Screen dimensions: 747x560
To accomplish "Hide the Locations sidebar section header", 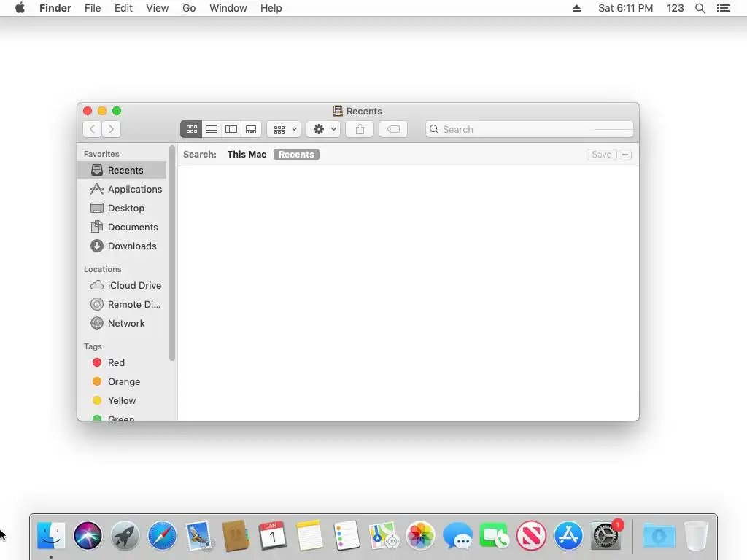I will (x=102, y=269).
